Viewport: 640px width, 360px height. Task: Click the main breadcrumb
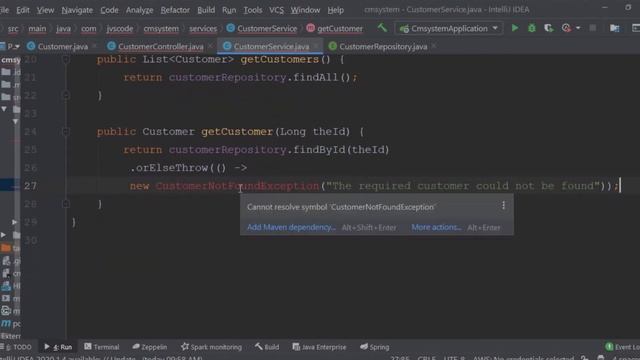point(37,29)
